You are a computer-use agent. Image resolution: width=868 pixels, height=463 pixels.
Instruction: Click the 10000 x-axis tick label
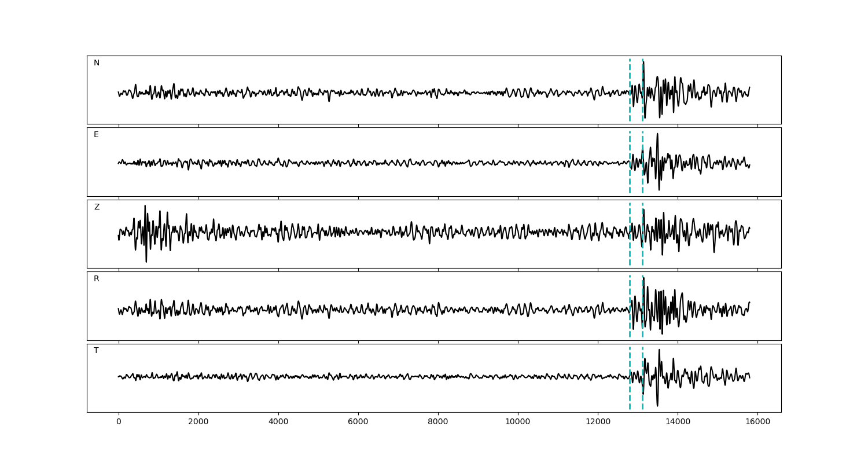point(518,422)
